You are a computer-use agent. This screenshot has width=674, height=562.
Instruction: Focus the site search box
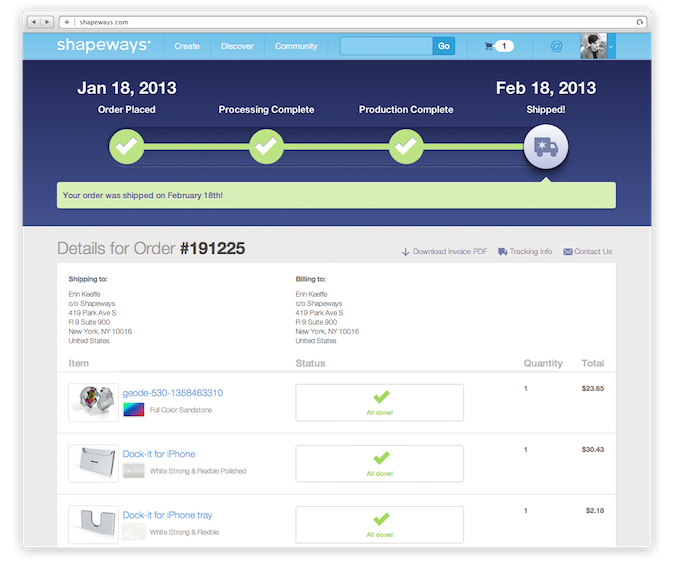386,46
